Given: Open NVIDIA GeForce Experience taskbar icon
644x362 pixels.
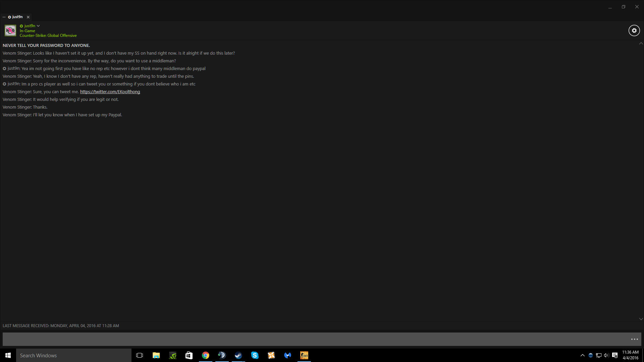Looking at the screenshot, I should point(173,355).
